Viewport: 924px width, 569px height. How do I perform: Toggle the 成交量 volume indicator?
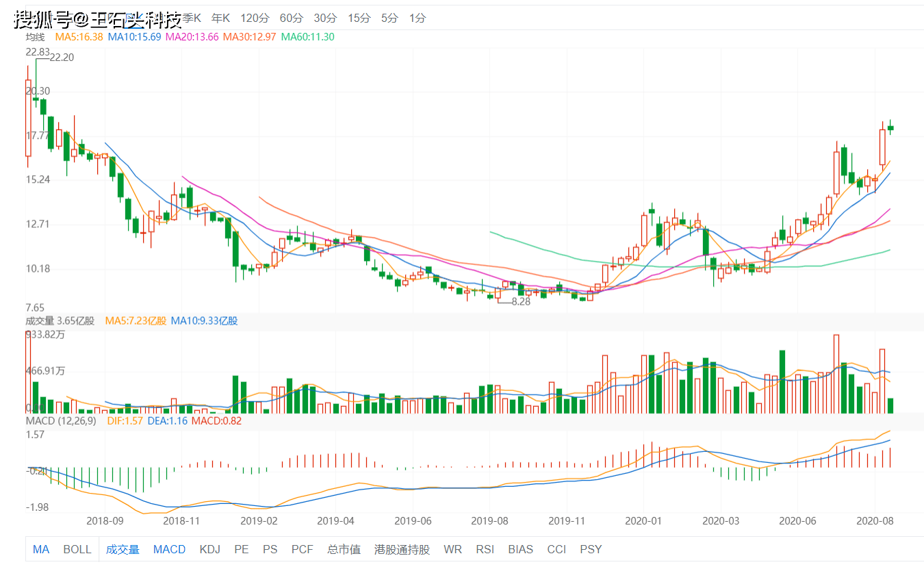123,549
